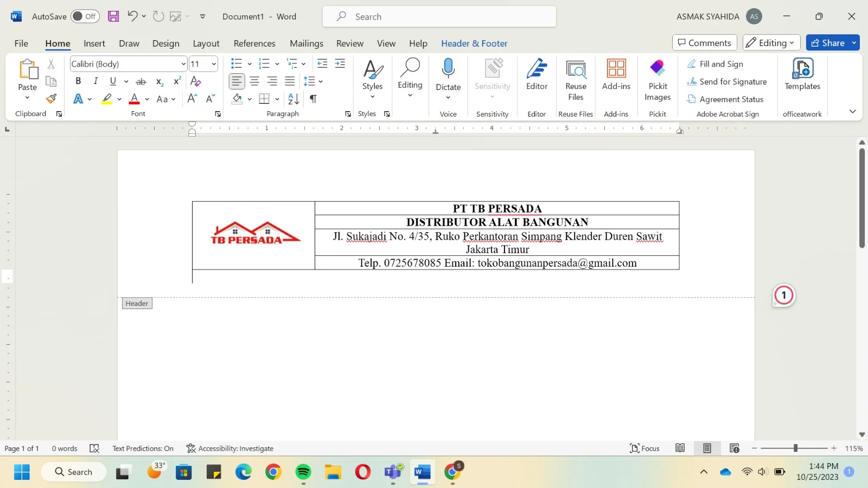The width and height of the screenshot is (868, 488).
Task: Select center text alignment
Action: 254,81
